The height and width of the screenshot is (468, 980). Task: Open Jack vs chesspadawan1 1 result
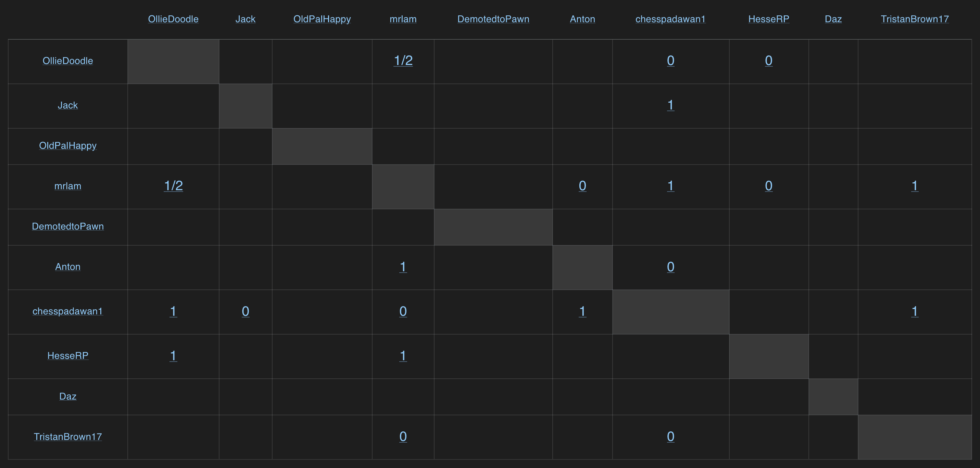671,105
